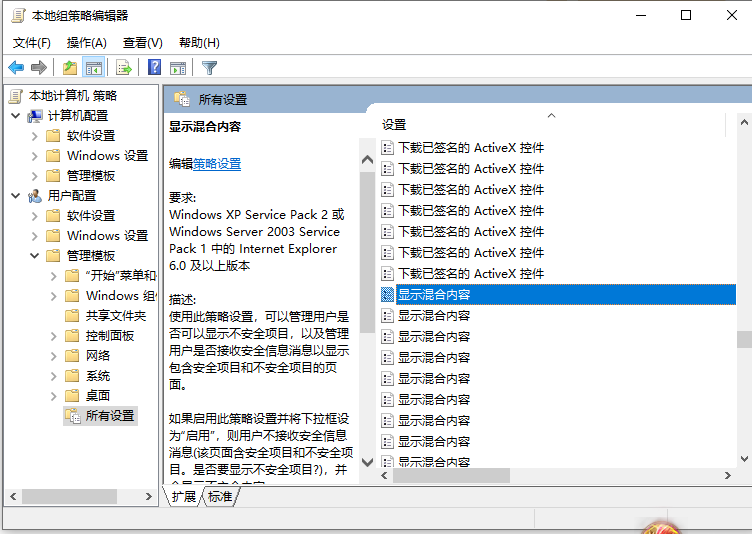Open the 操作(A) menu
752x534 pixels.
tap(86, 42)
